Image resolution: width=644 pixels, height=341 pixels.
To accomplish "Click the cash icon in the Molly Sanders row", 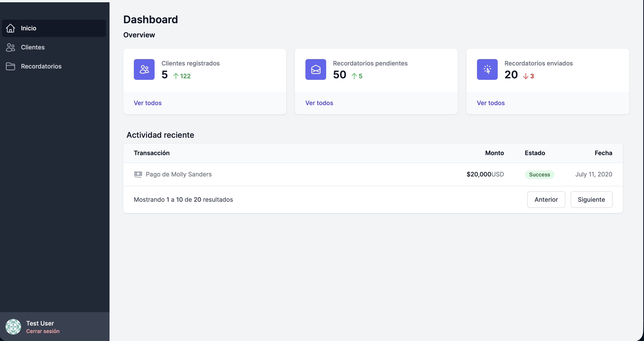I will (x=138, y=174).
